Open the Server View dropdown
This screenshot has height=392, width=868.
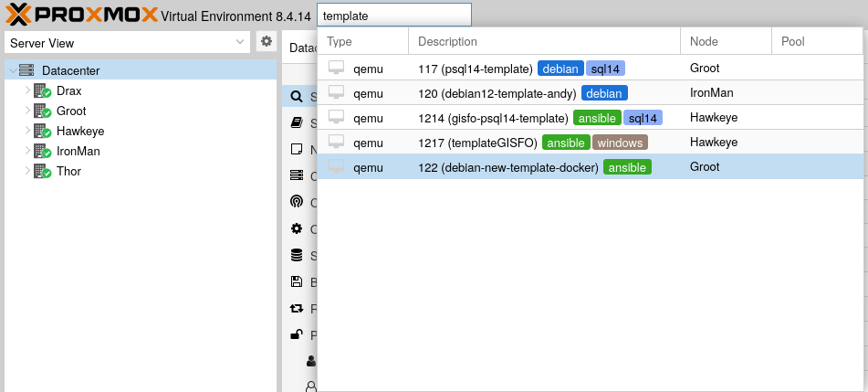(126, 43)
